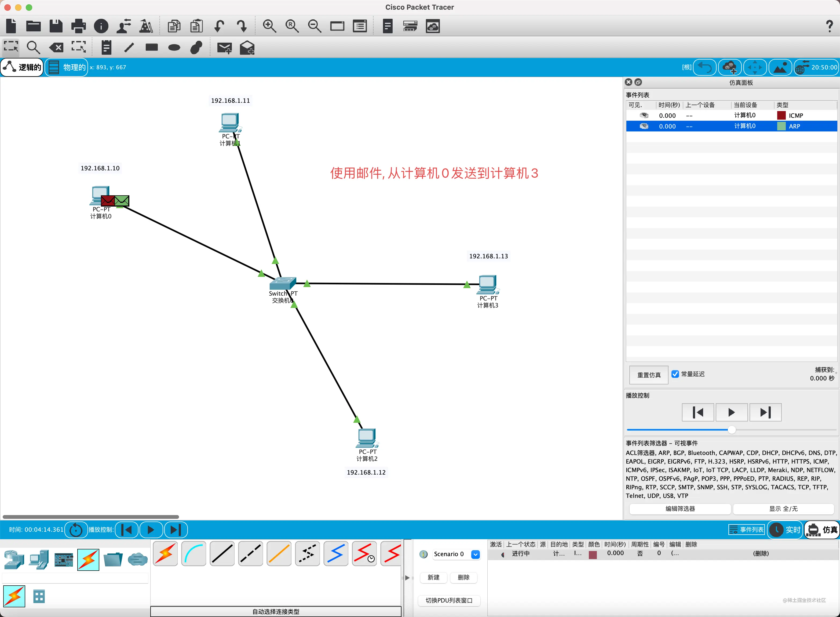The image size is (840, 617).
Task: Click 新建 to create a scenario
Action: point(433,577)
